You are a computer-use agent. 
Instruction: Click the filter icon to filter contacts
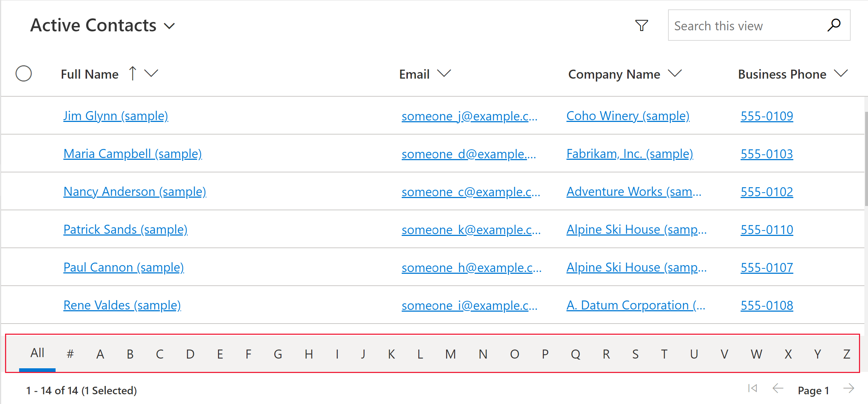coord(641,26)
